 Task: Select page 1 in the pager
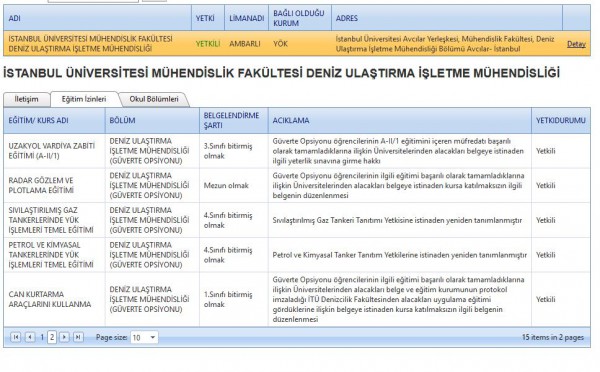42,338
